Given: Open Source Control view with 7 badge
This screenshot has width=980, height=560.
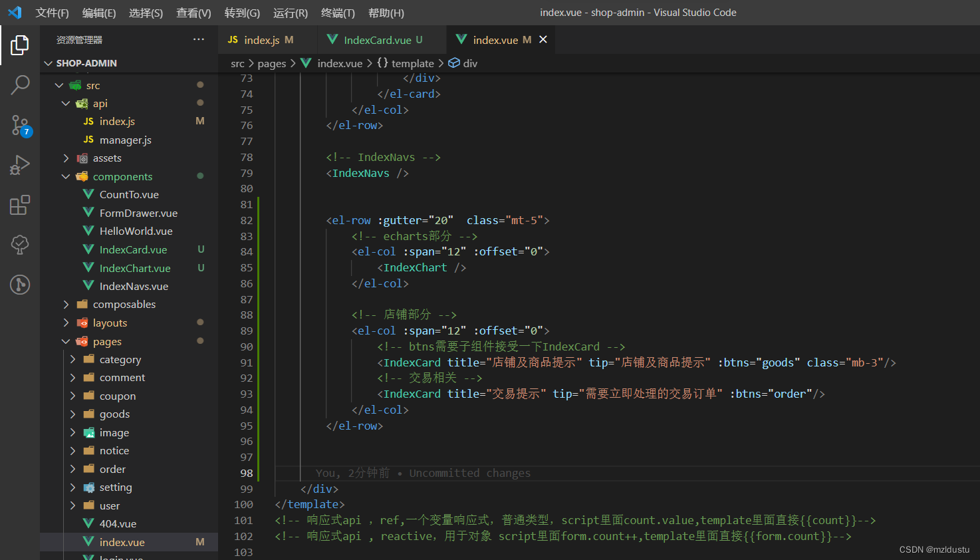Looking at the screenshot, I should pyautogui.click(x=20, y=125).
